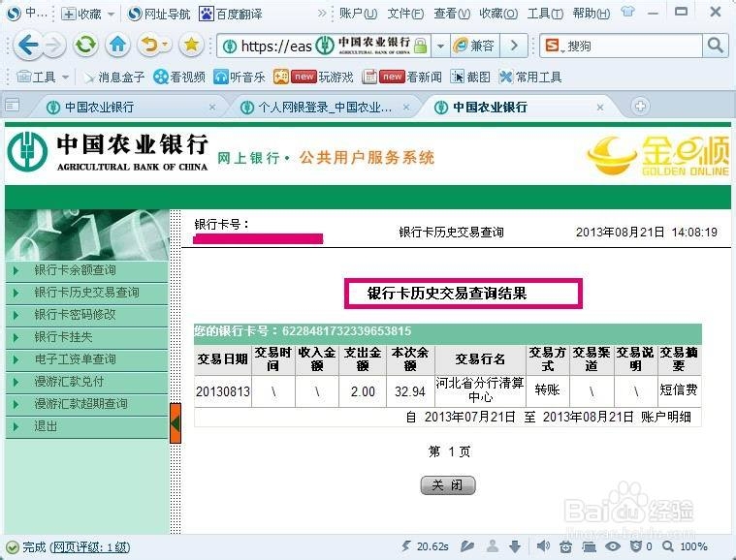Expand the undo button dropdown arrow
The height and width of the screenshot is (560, 736).
click(x=166, y=45)
